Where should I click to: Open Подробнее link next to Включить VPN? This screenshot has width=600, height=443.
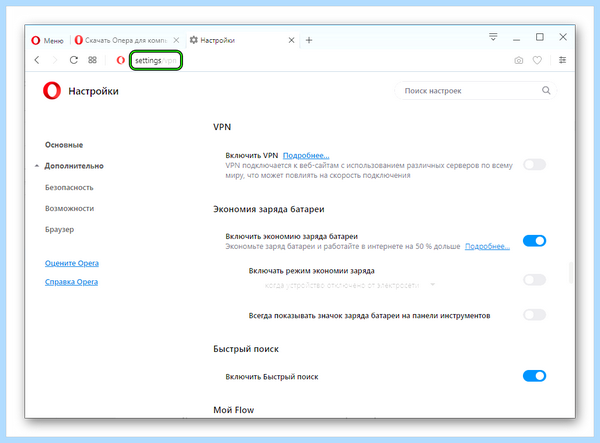(x=306, y=155)
